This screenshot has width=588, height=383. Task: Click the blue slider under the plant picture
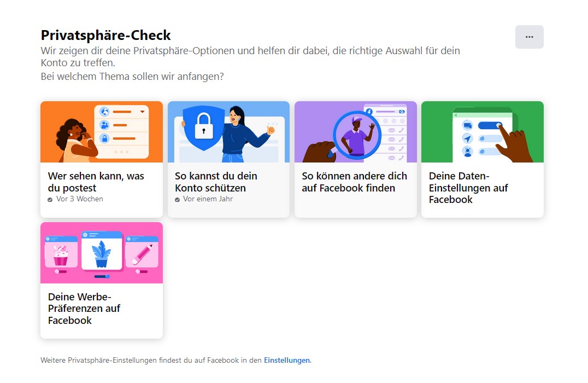coord(102,277)
